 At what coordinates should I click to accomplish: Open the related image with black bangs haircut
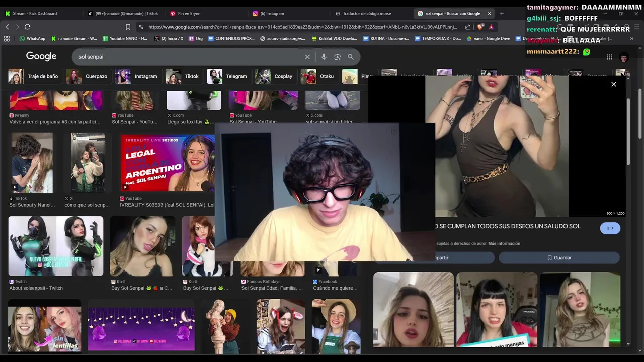tap(497, 310)
